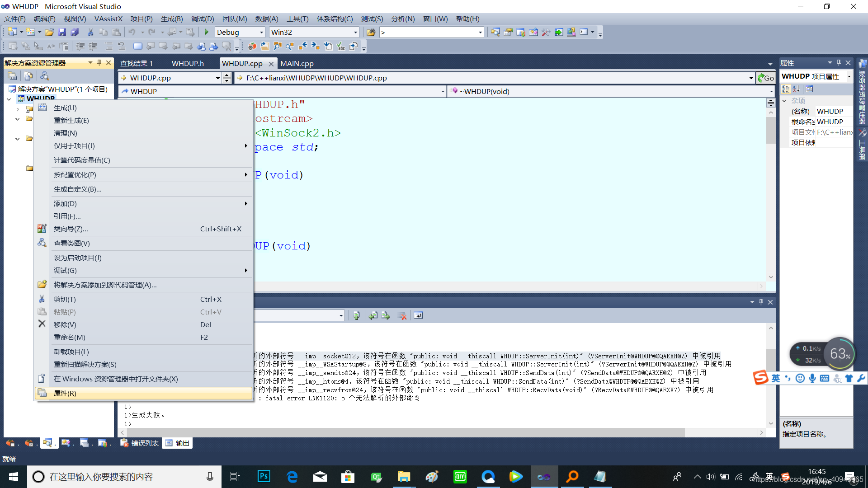Collapse the 杂项 category in Properties

pos(784,101)
